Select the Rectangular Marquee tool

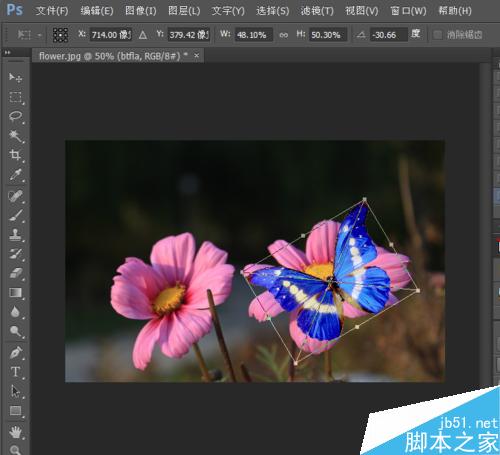[15, 97]
